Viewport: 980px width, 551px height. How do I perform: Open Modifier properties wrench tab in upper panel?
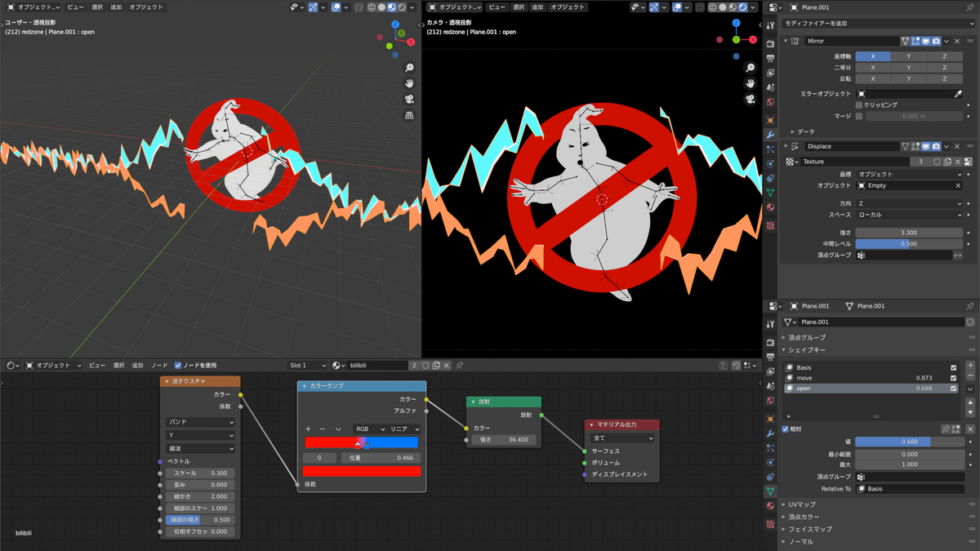[x=770, y=135]
